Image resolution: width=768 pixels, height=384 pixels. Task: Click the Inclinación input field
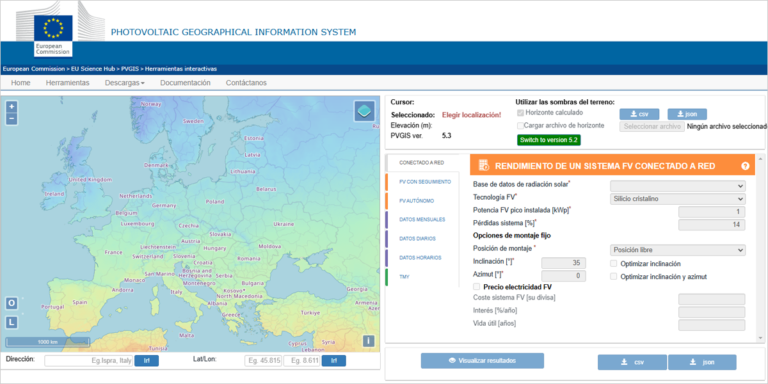click(x=563, y=263)
